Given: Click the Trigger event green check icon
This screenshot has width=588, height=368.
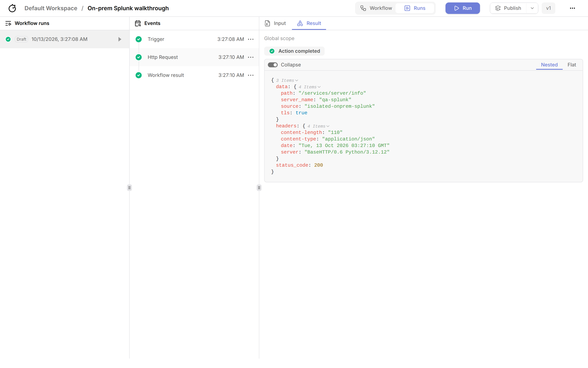Looking at the screenshot, I should click(138, 39).
